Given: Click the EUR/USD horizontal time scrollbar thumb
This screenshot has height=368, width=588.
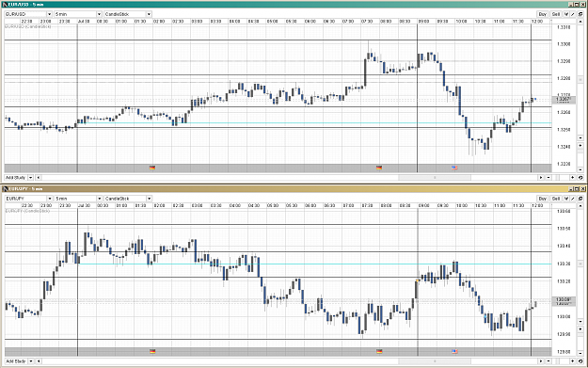Looking at the screenshot, I should click(x=435, y=178).
